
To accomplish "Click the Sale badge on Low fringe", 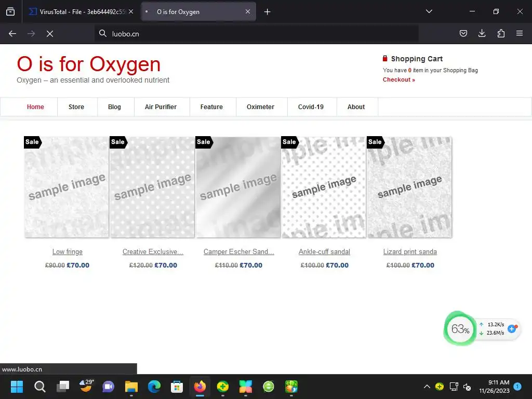I will pos(33,142).
